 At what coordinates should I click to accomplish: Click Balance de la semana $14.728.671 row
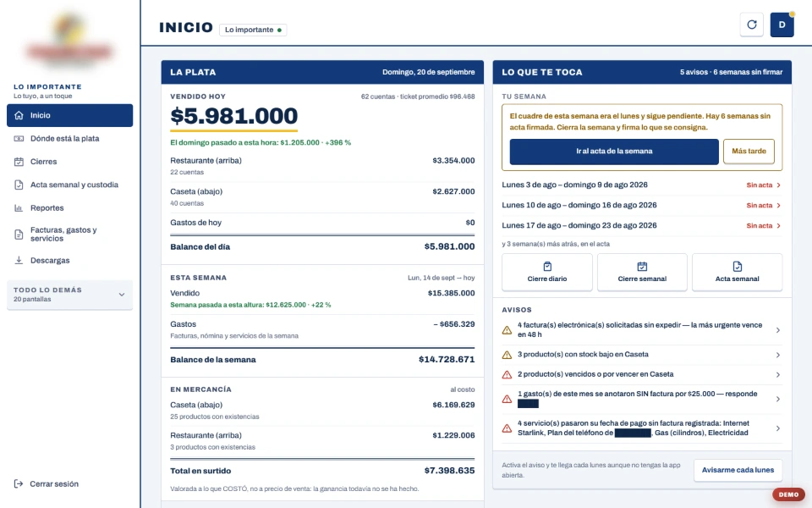[322, 359]
